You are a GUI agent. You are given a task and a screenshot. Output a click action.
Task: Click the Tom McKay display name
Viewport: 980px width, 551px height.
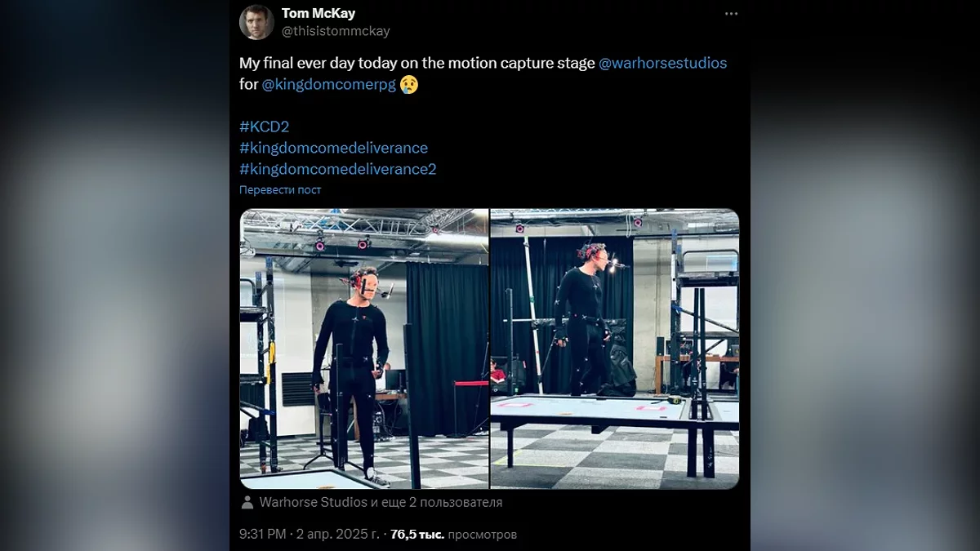pos(318,13)
